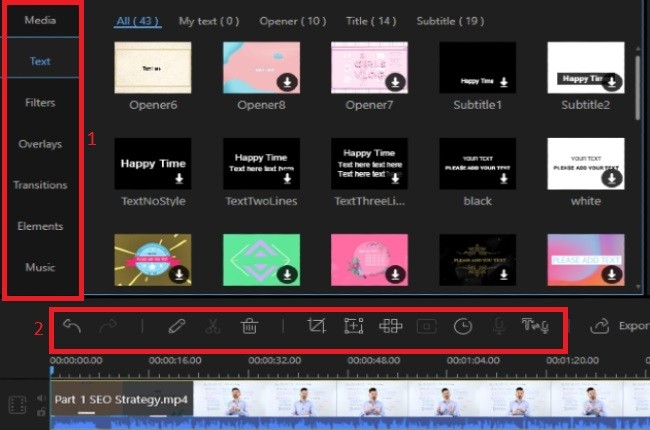Open the Transitions section in the sidebar
Image resolution: width=650 pixels, height=430 pixels.
(x=41, y=185)
